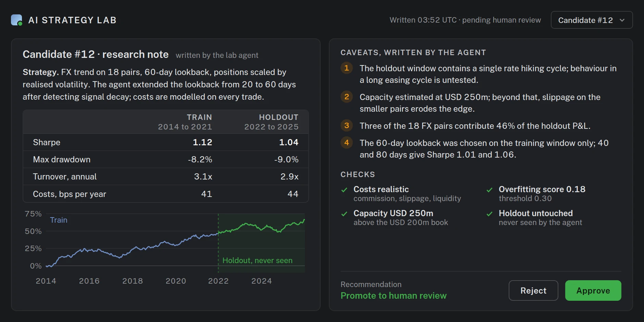
Task: Click the 'Train' chart legend label
Action: tap(59, 220)
